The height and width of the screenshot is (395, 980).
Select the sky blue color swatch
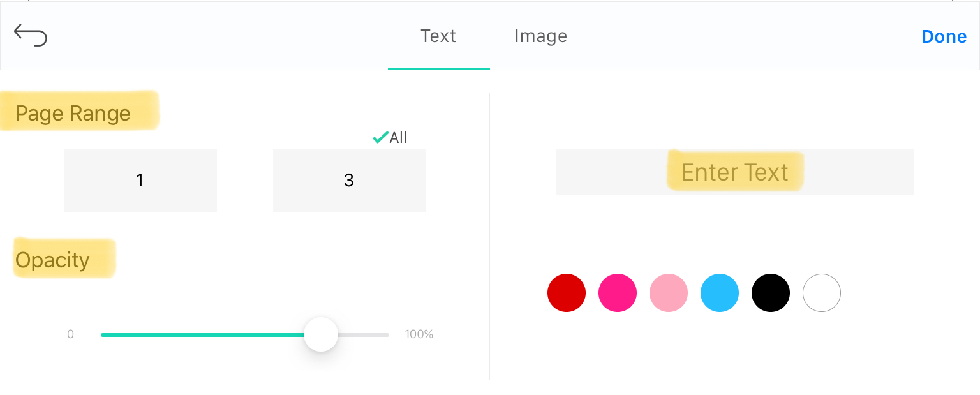[x=720, y=293]
